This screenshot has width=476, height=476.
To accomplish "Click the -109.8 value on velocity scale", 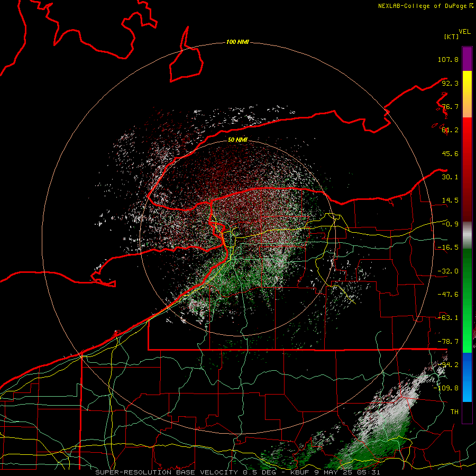I will pos(446,388).
